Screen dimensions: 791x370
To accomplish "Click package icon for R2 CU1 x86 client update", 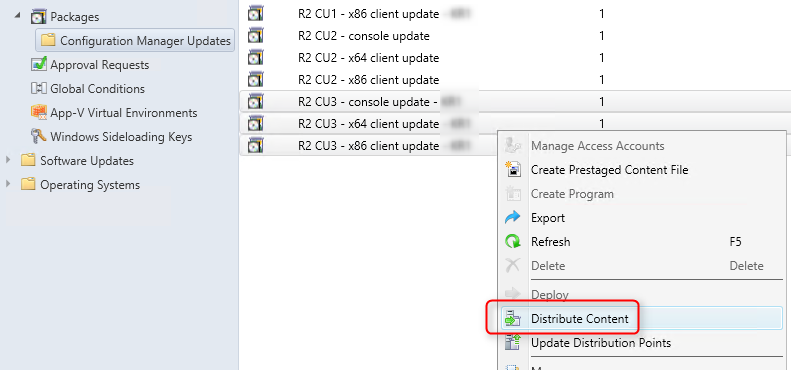I will (x=256, y=14).
